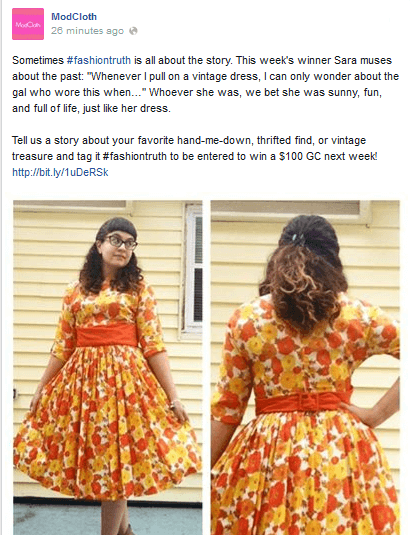Click the woman's glasses in left photo
410x535 pixels.
coord(121,242)
